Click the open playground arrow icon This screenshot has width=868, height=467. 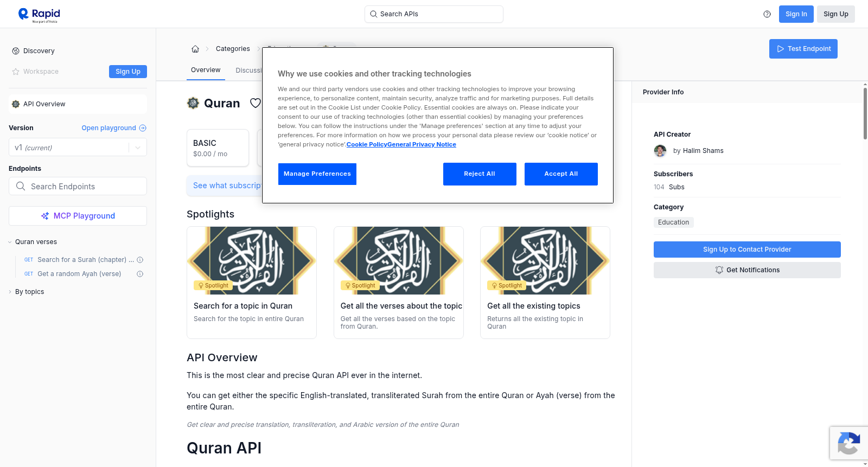pyautogui.click(x=143, y=128)
